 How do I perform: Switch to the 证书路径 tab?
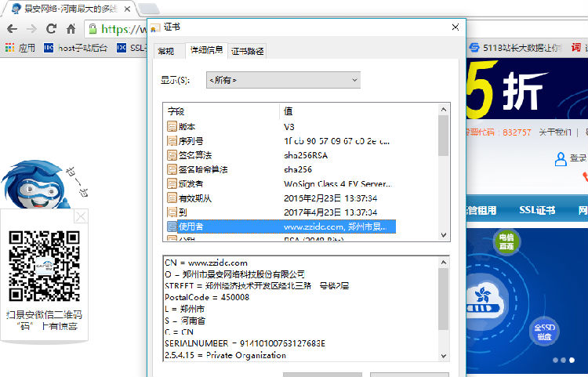coord(248,51)
